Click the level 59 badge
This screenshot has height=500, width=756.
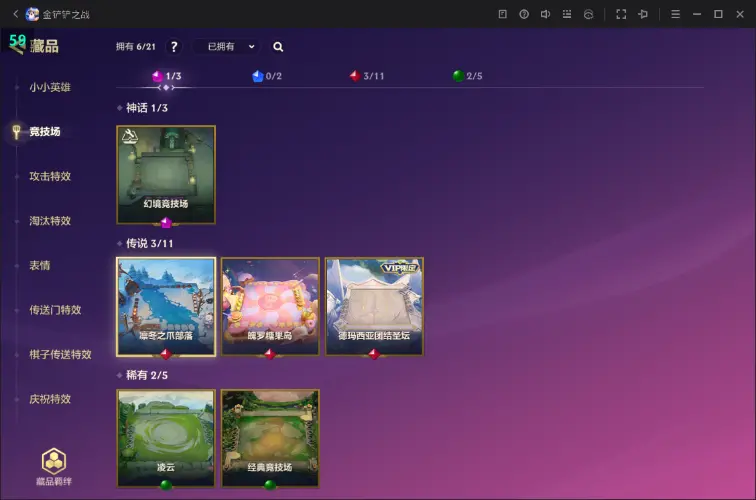point(17,42)
